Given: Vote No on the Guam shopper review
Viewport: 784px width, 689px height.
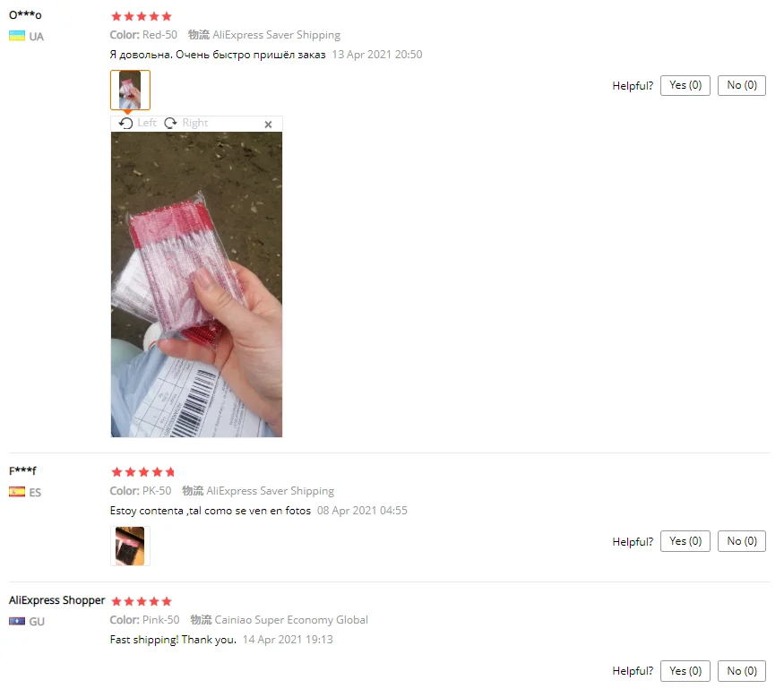Looking at the screenshot, I should click(742, 670).
